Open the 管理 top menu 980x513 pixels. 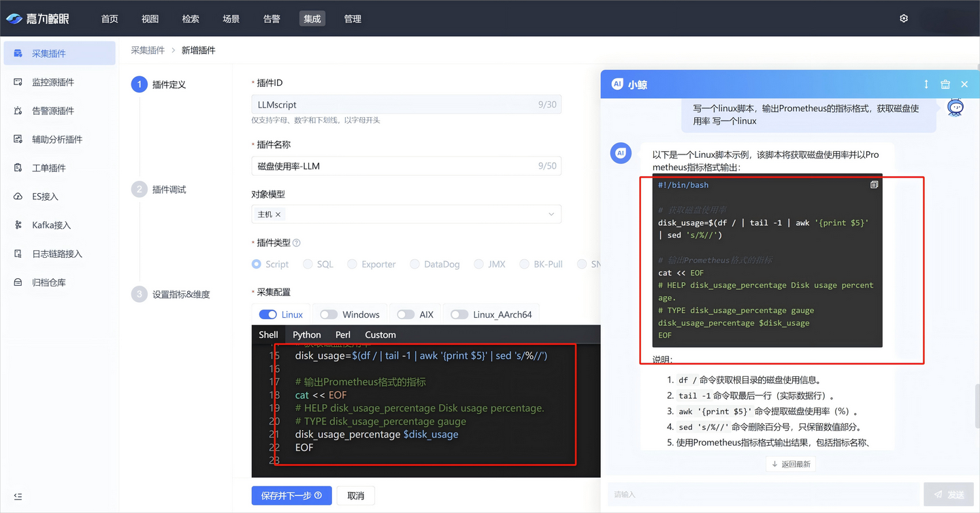pos(353,18)
